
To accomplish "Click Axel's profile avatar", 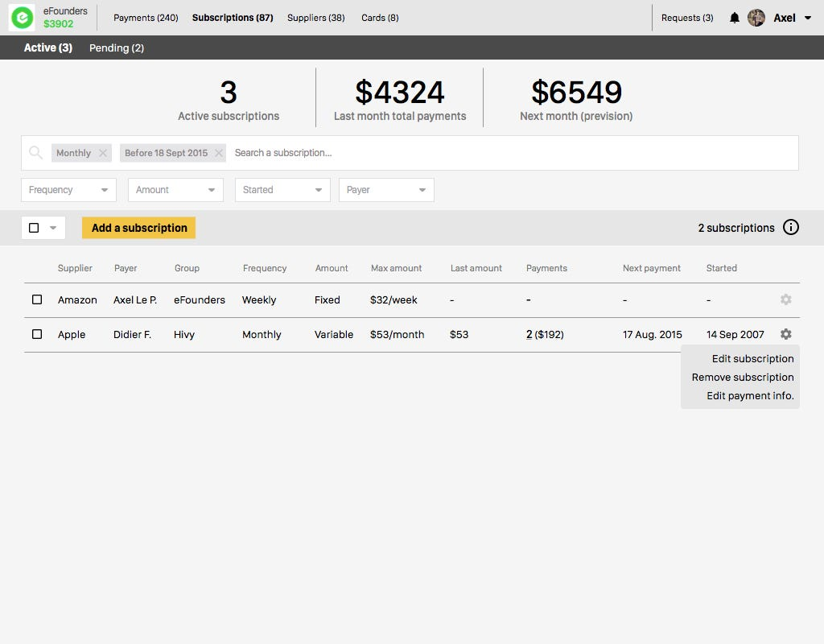I will (756, 18).
